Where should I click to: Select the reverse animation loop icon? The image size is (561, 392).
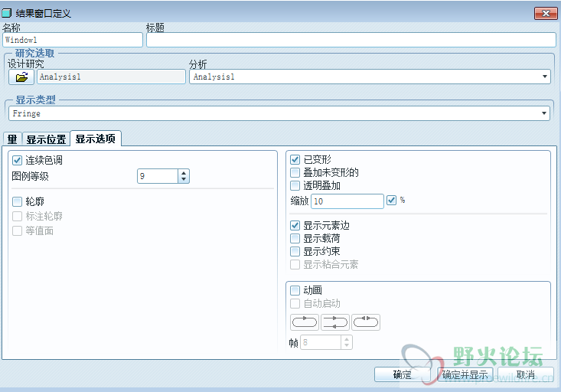pyautogui.click(x=366, y=322)
